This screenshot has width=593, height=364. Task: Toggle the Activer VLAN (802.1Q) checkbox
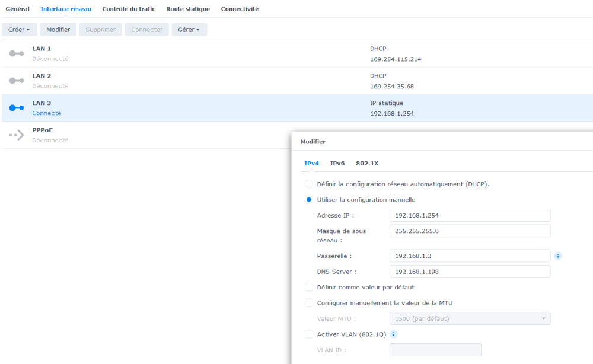point(309,334)
